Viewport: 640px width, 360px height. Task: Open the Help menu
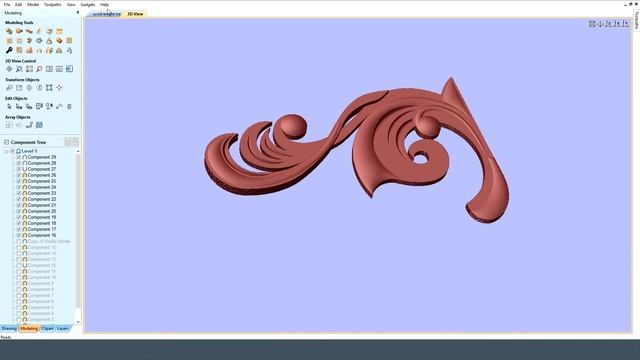tap(104, 4)
